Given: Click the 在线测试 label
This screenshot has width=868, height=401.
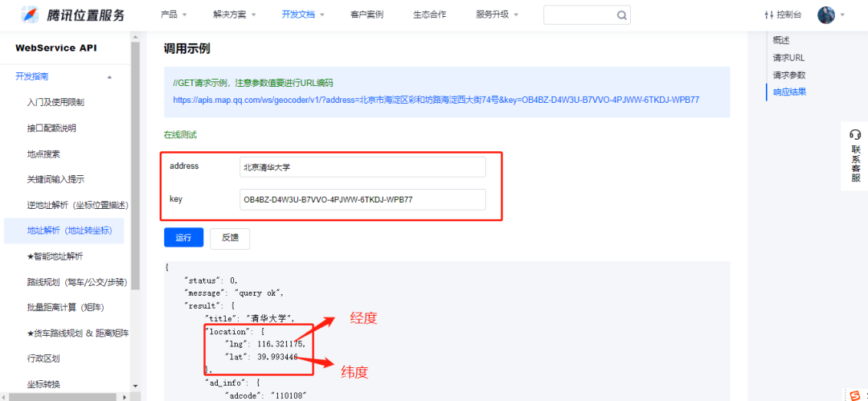Looking at the screenshot, I should (180, 134).
